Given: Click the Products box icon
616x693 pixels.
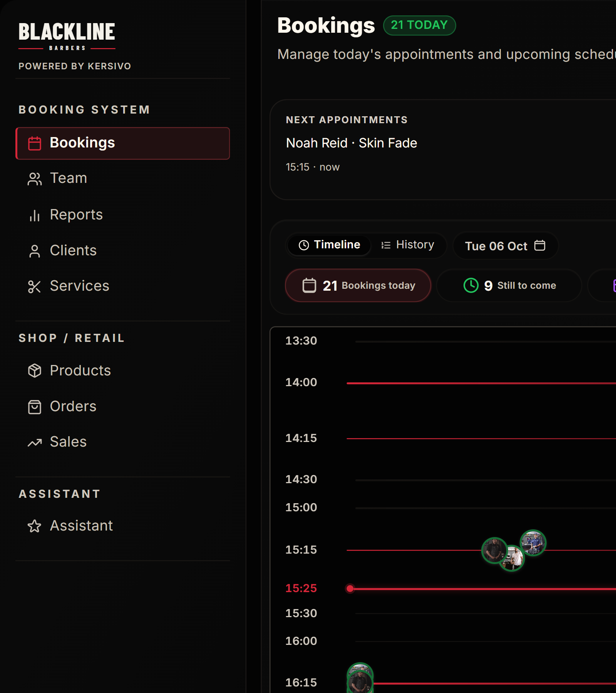Looking at the screenshot, I should tap(35, 371).
